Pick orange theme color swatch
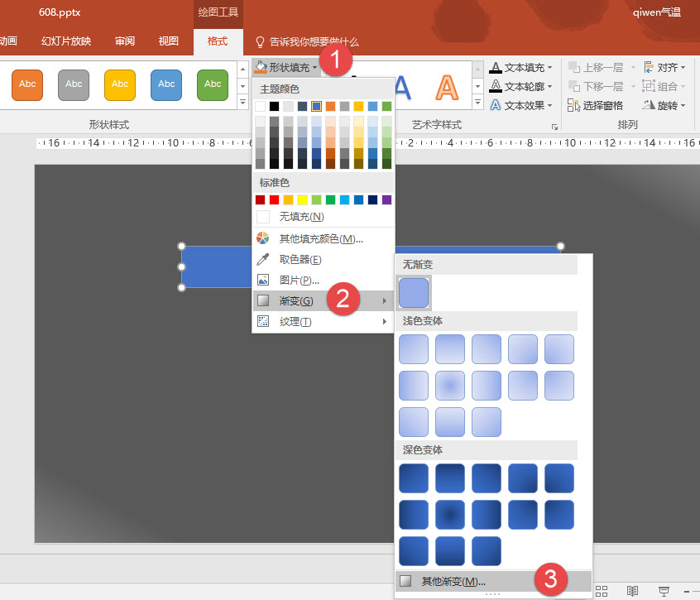The width and height of the screenshot is (700, 600). pyautogui.click(x=330, y=106)
